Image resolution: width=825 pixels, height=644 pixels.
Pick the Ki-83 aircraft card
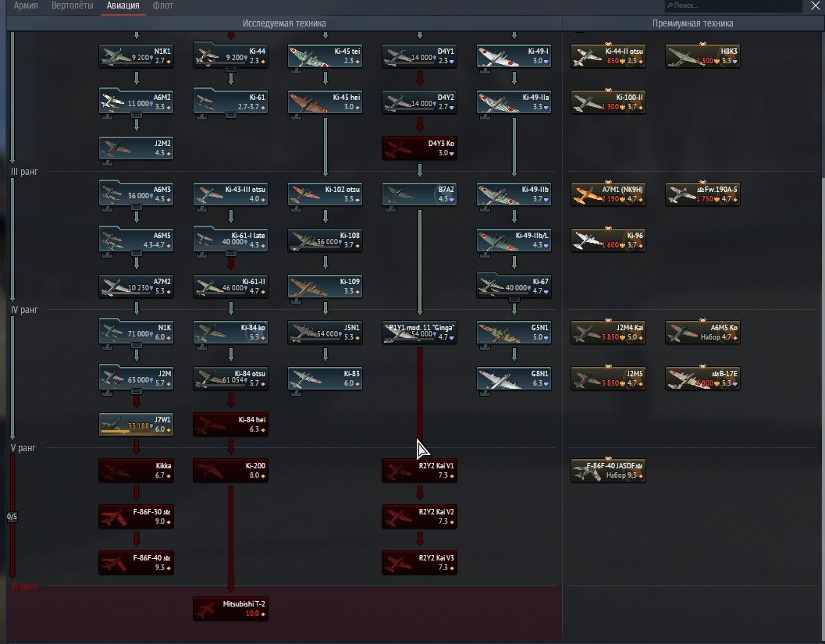pyautogui.click(x=325, y=379)
